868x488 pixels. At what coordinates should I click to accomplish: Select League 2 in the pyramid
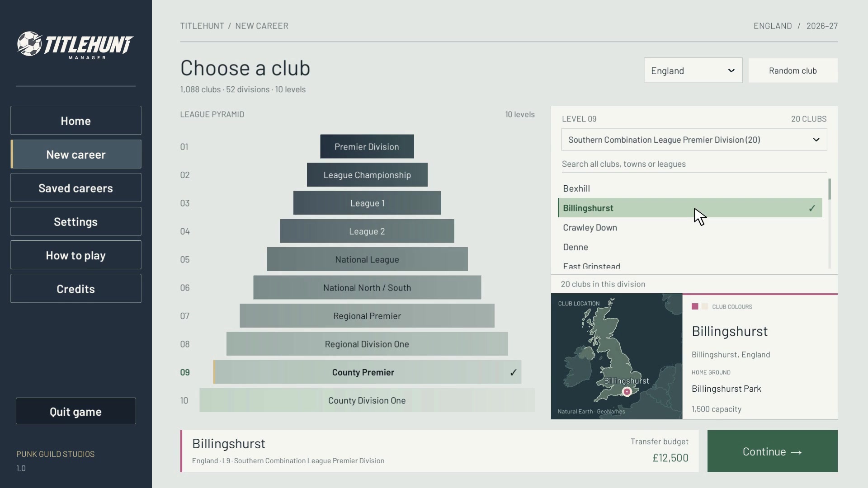click(367, 231)
